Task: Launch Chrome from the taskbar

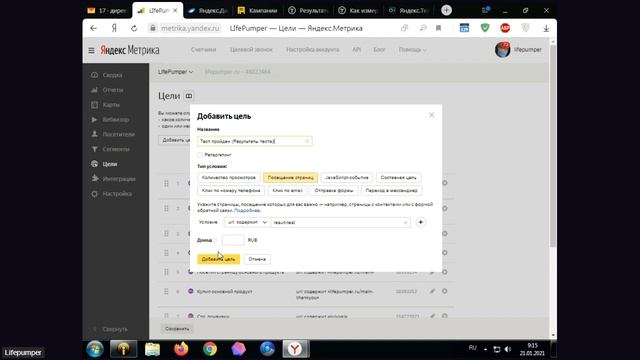Action: (x=210, y=349)
